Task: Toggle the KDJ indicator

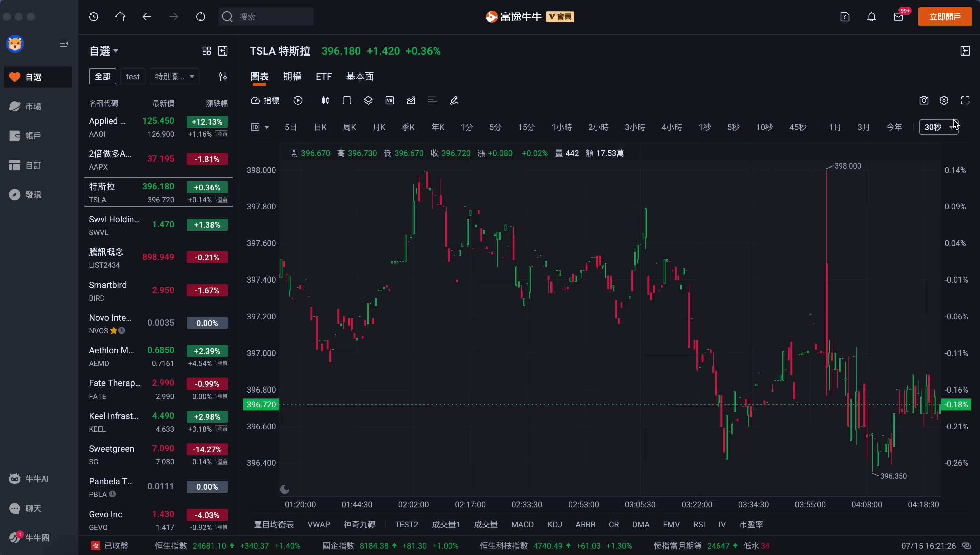Action: 555,525
